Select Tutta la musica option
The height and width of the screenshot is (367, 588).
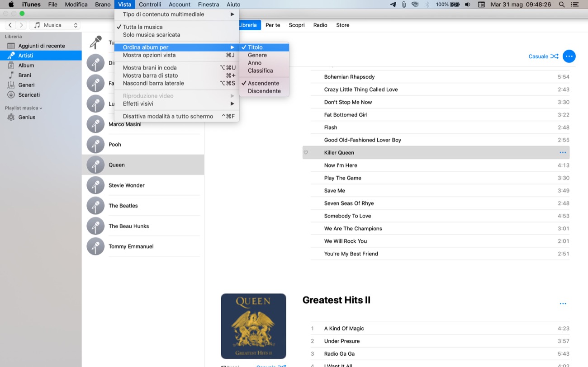[177, 27]
